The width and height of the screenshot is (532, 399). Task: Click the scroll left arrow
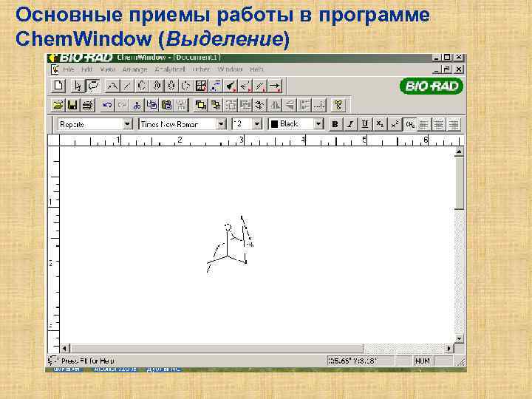point(65,348)
